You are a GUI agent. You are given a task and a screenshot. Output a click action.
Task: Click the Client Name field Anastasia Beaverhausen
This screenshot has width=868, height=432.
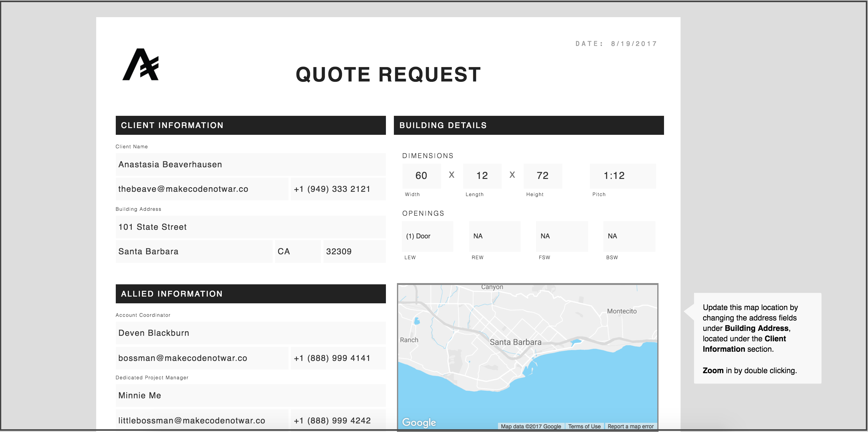click(x=250, y=165)
